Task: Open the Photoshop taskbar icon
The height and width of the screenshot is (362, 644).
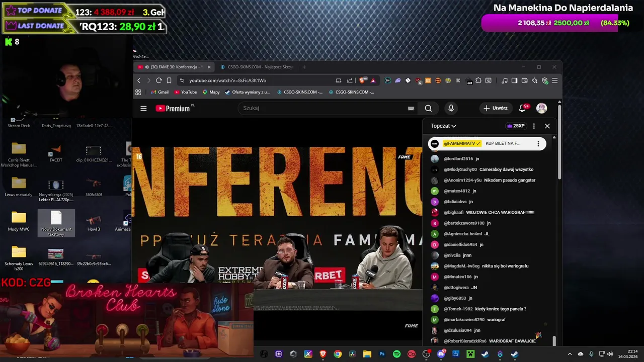Action: pyautogui.click(x=382, y=354)
